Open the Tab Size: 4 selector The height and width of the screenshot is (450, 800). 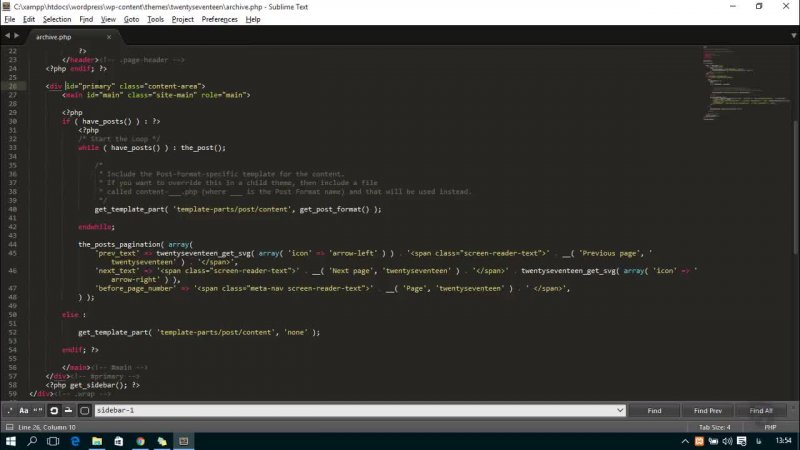click(x=714, y=427)
